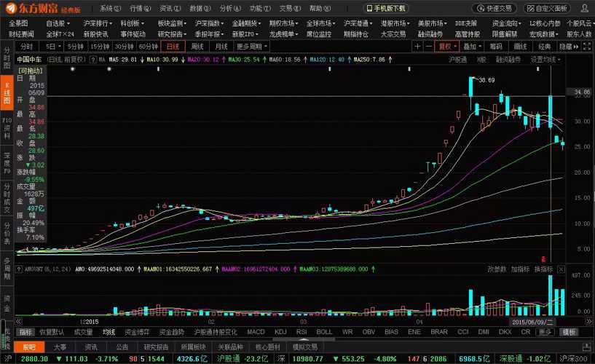Open 分时图 in left sidebar

coord(7,58)
